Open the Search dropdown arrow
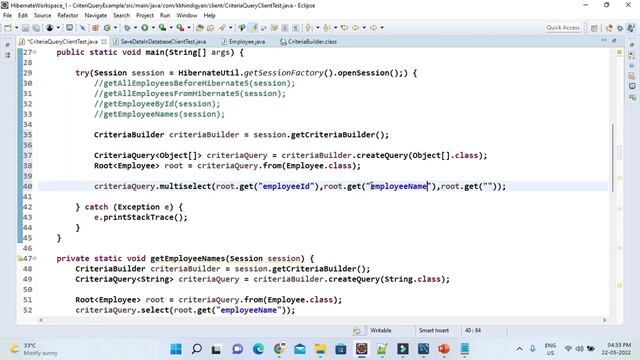640x360 pixels. pyautogui.click(x=231, y=28)
